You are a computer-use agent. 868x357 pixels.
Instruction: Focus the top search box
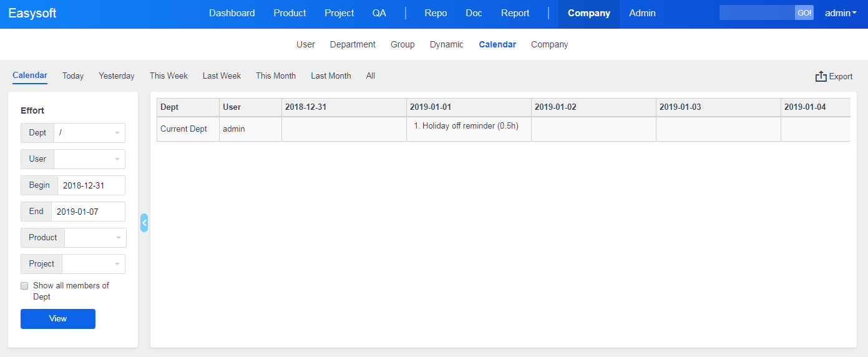click(756, 13)
